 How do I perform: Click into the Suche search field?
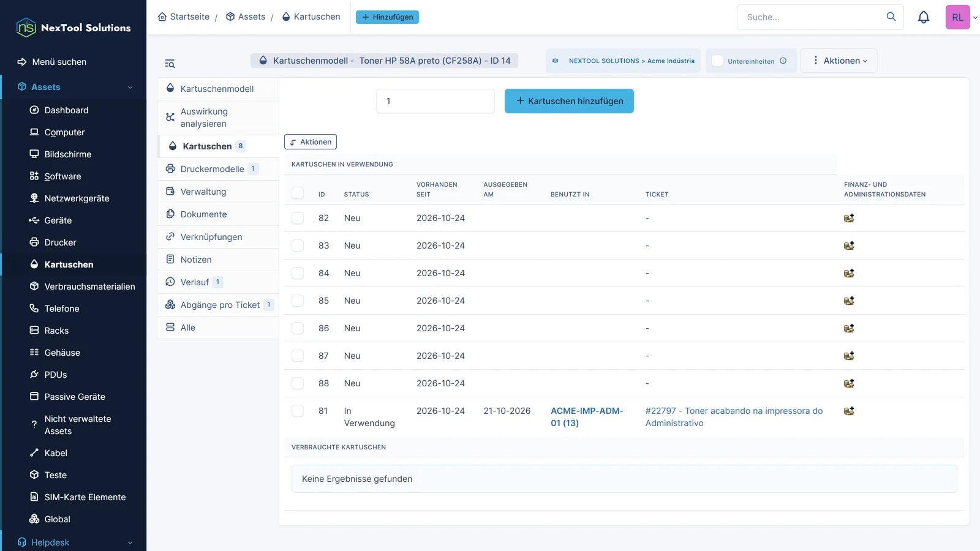pyautogui.click(x=812, y=17)
